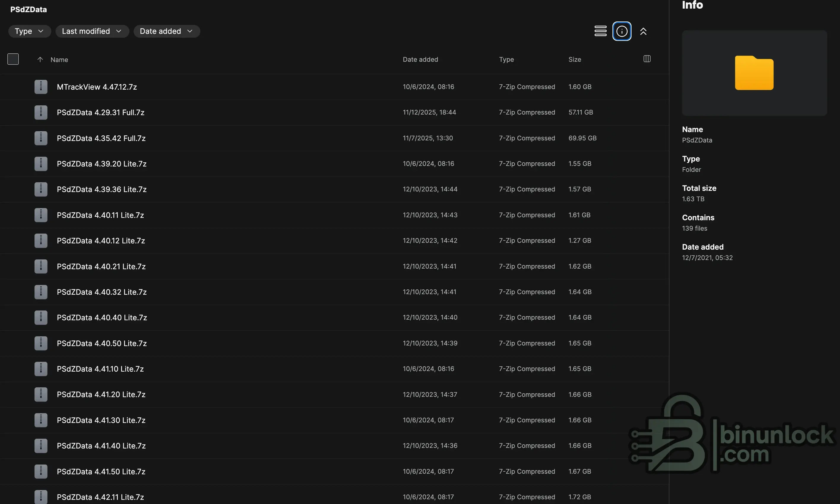
Task: Click the collapse double-chevron icon
Action: point(643,31)
